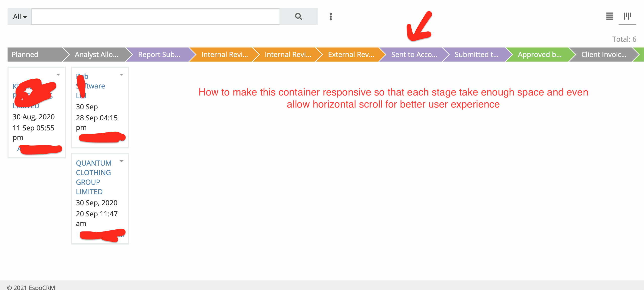Viewport: 644px width, 290px height.
Task: Click the Submitted t... stage header
Action: pyautogui.click(x=476, y=55)
